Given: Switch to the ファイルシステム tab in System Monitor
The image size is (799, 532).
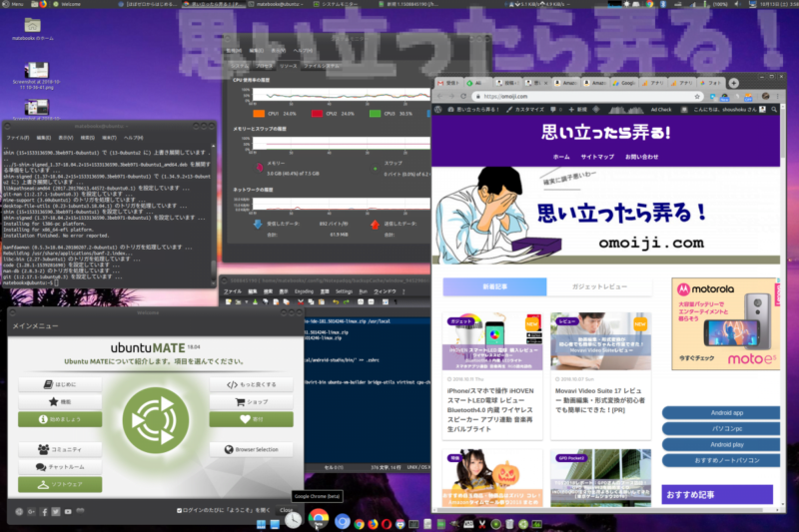Looking at the screenshot, I should click(x=322, y=66).
